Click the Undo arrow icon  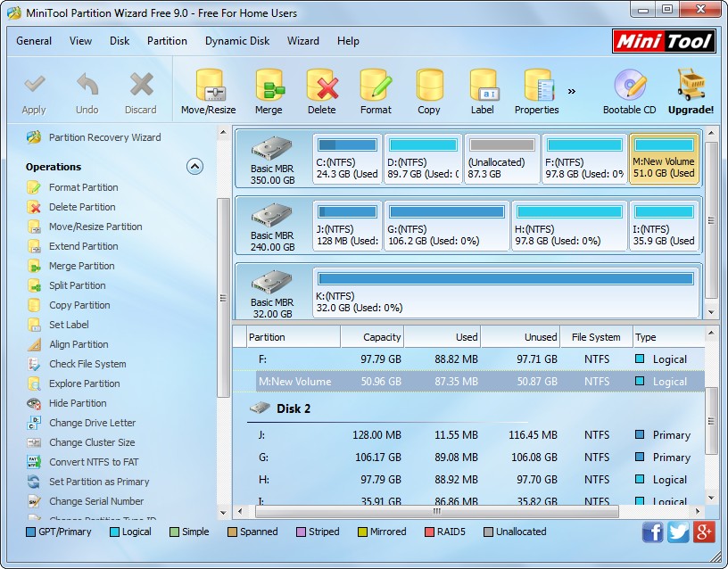pos(87,85)
